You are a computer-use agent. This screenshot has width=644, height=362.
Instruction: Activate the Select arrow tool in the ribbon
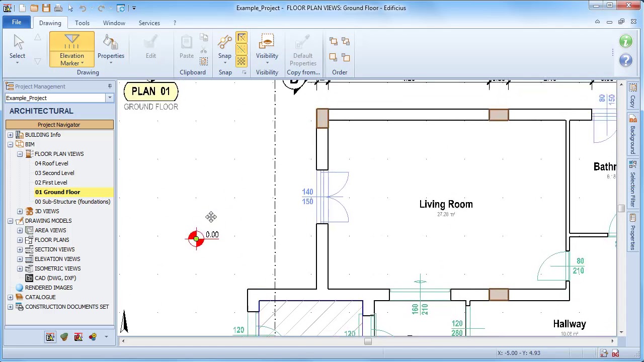(x=17, y=49)
